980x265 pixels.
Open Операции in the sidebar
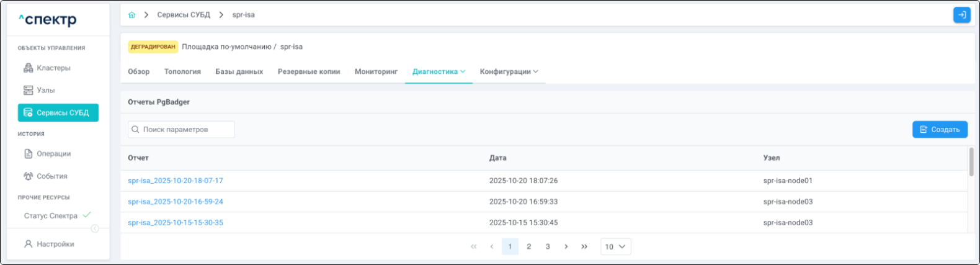coord(53,153)
